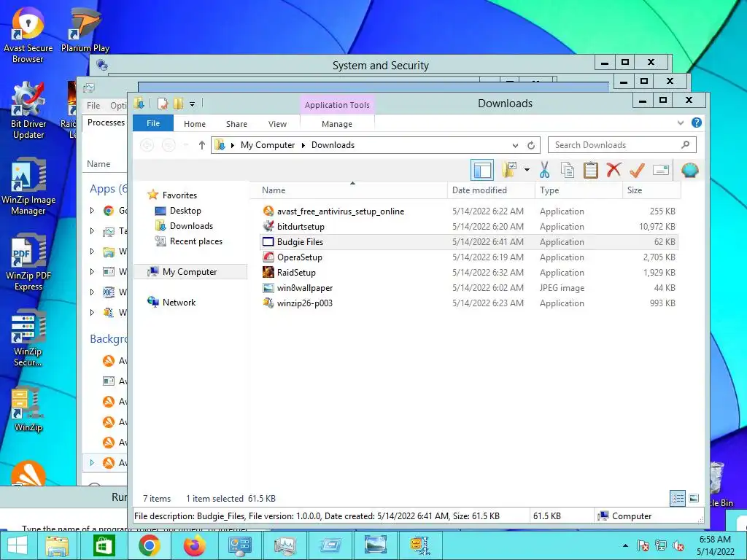Open the Processes tab in Task Manager

(x=106, y=122)
